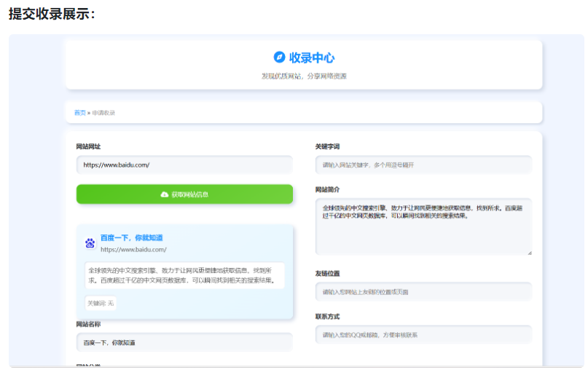Select the 友链位置 input field

click(423, 291)
